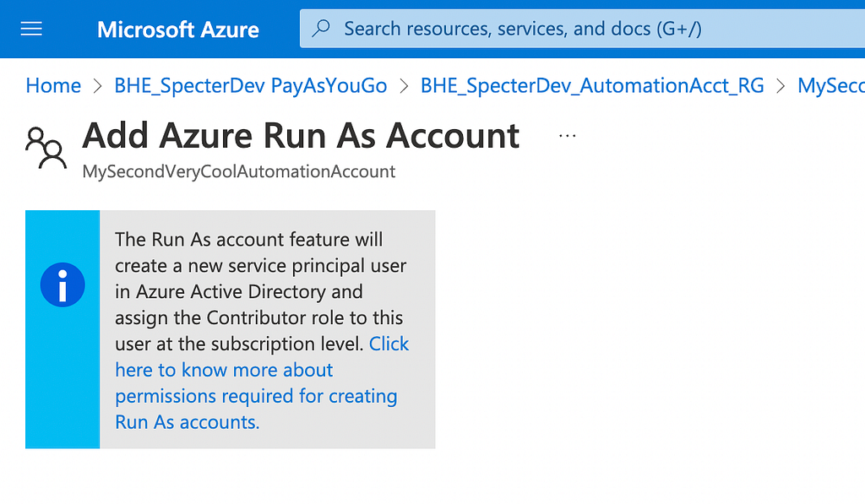This screenshot has width=865, height=504.
Task: Click the MySecondVeryCoolAutomationAccount subtitle
Action: [x=239, y=171]
